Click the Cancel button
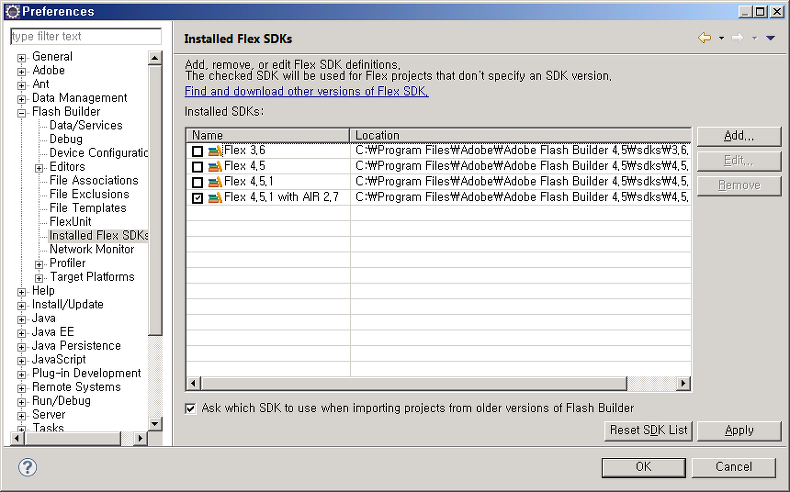This screenshot has width=790, height=492. [x=734, y=467]
